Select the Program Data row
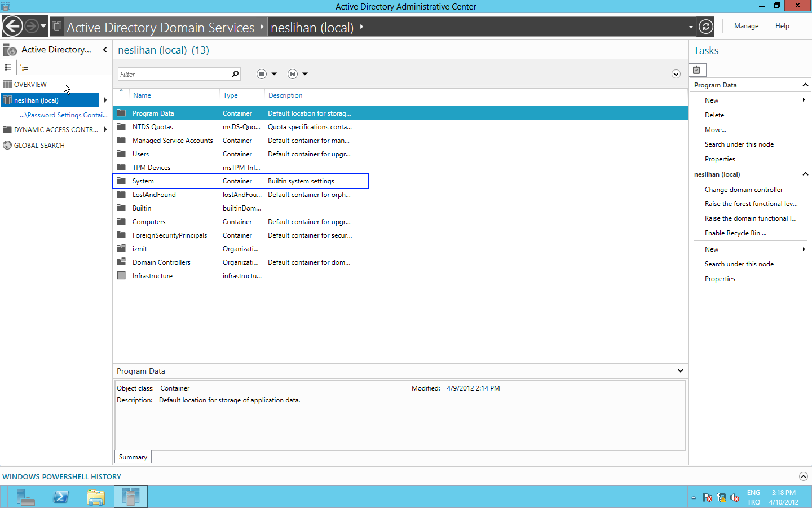The width and height of the screenshot is (812, 508). click(400, 113)
